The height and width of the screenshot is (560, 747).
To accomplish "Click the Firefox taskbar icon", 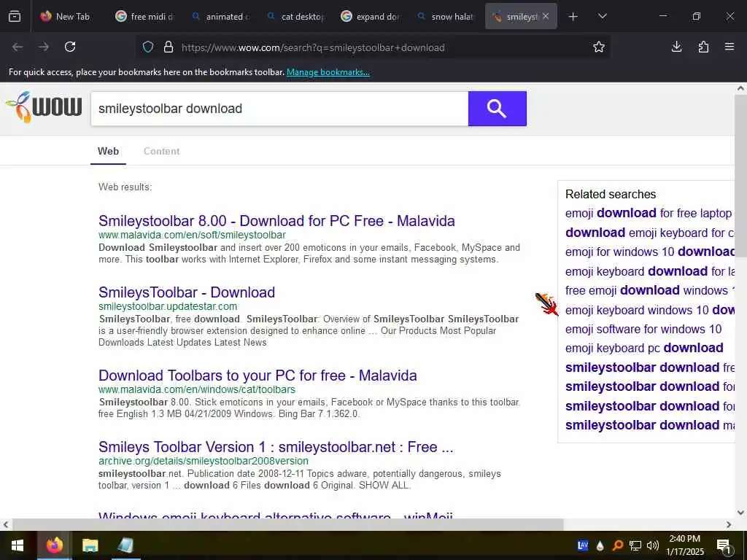I will (x=54, y=545).
